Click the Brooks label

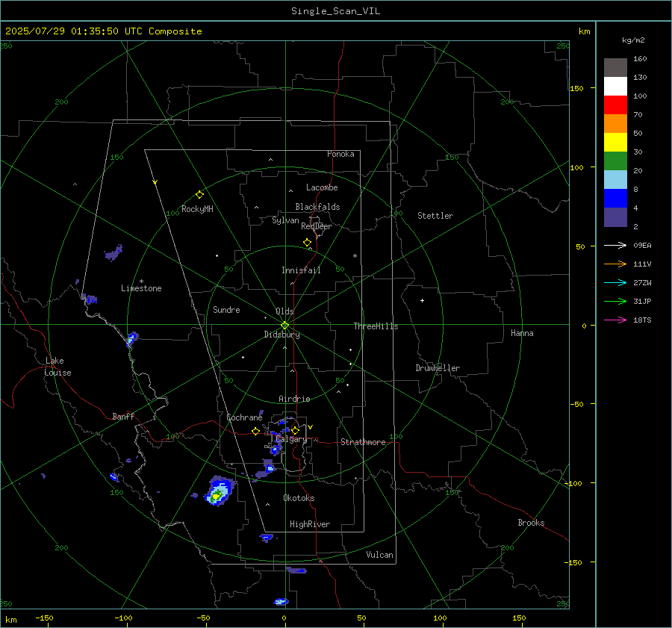pos(531,523)
